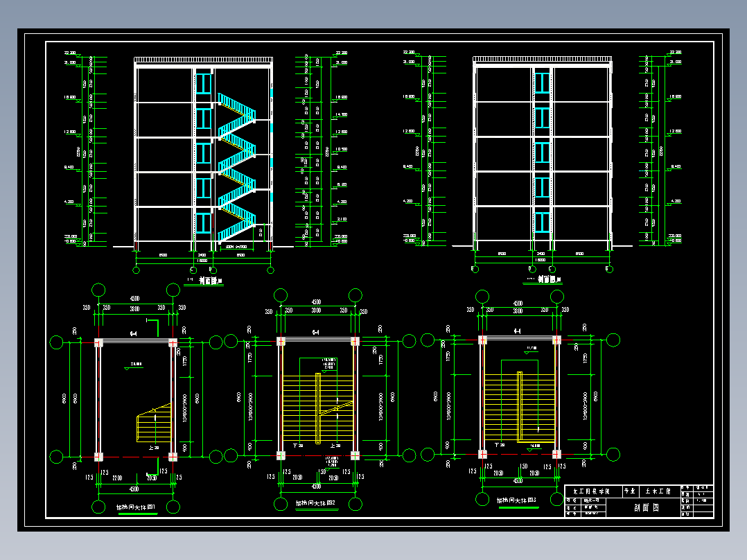
Task: Select the yellow stair in stair detail 1
Action: point(155,423)
